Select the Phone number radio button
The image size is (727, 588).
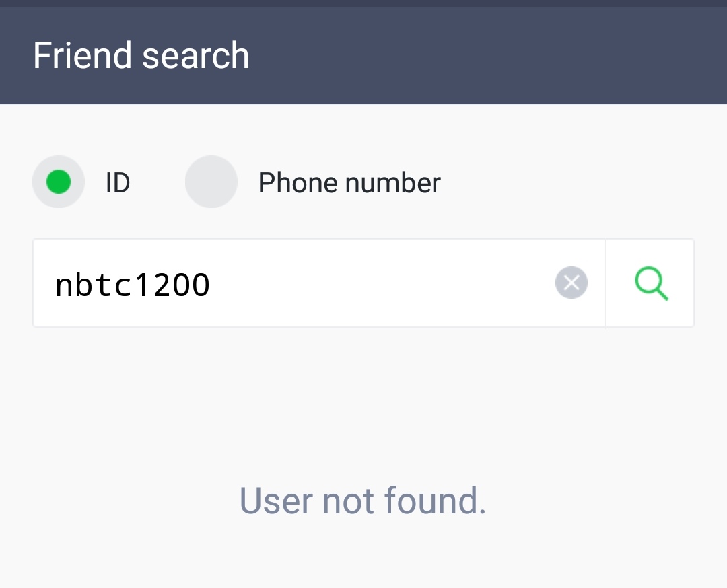tap(211, 182)
